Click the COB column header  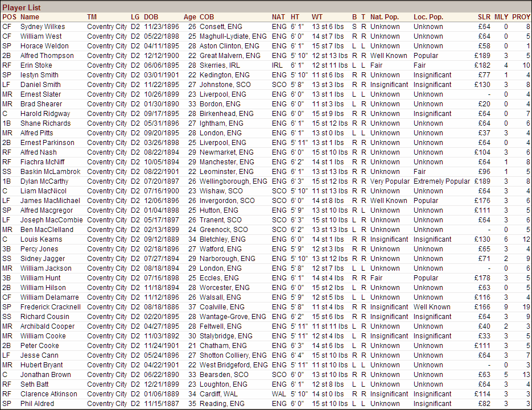(207, 17)
